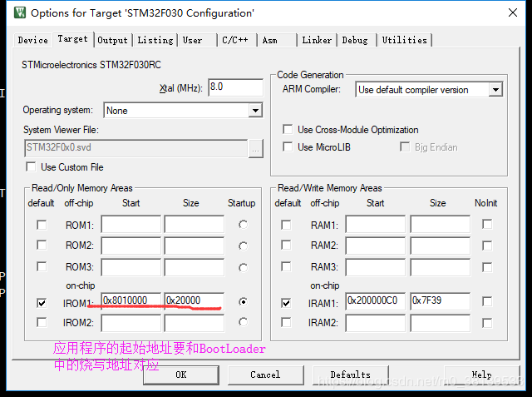
Task: Check the ROM2 default checkbox
Action: point(42,246)
